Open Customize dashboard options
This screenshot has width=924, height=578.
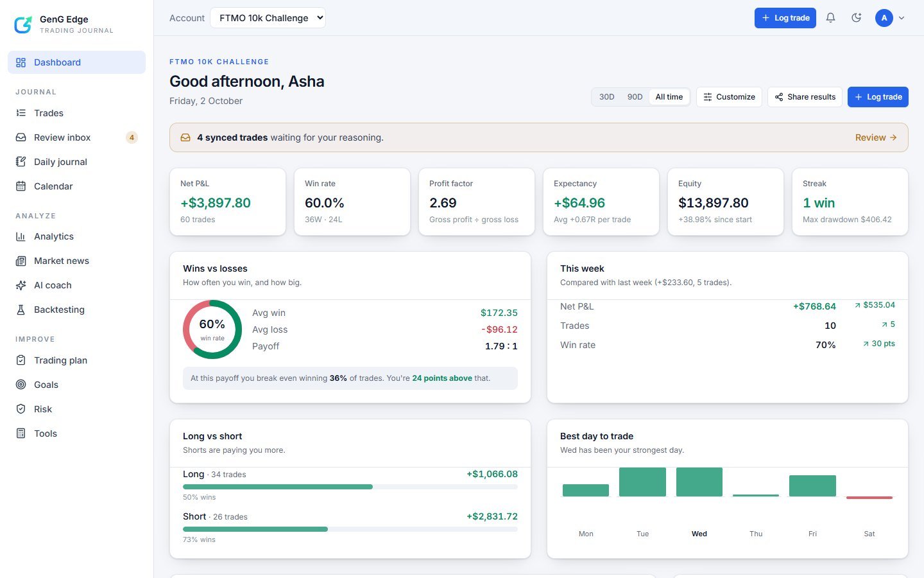[729, 97]
